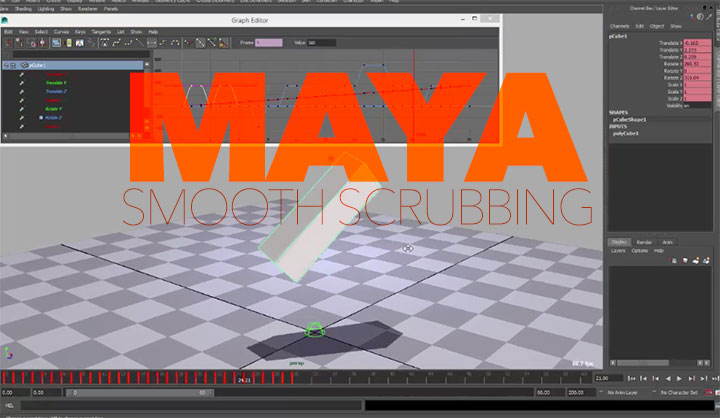
Task: Click the Maya logo icon of Graph Editor window
Action: pos(5,20)
